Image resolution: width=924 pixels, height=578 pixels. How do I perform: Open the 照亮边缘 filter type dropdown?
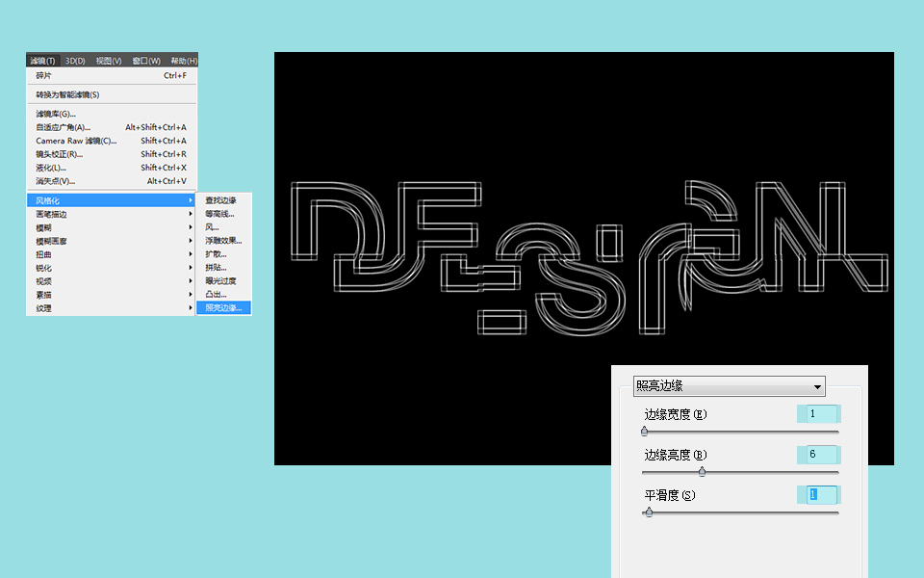click(x=730, y=386)
